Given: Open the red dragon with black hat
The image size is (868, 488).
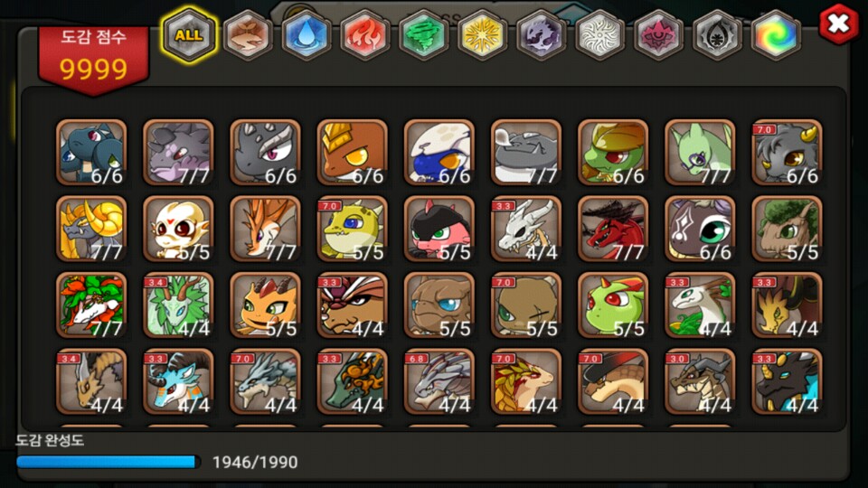Looking at the screenshot, I should [x=613, y=229].
